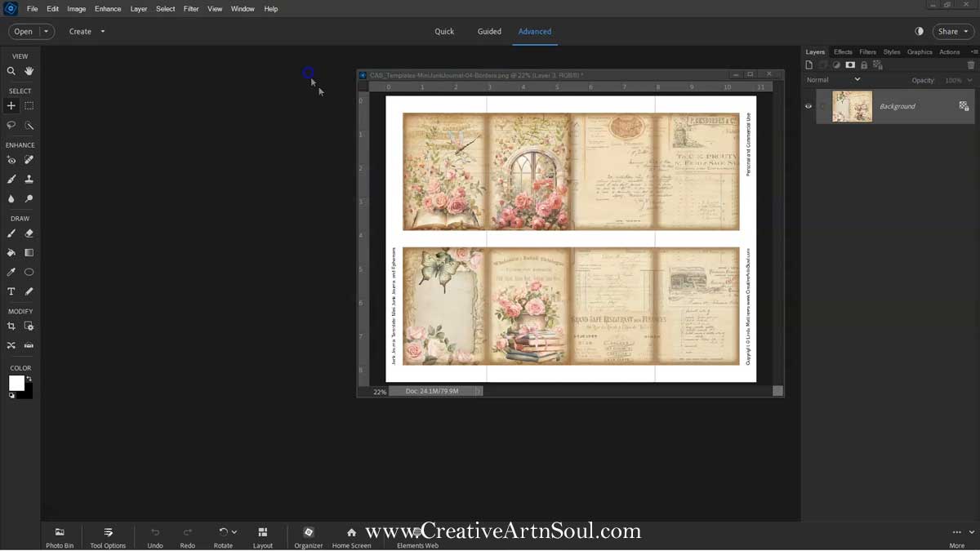Select the Color Picker eyedropper tool
This screenshot has height=551, width=980.
pos(11,272)
